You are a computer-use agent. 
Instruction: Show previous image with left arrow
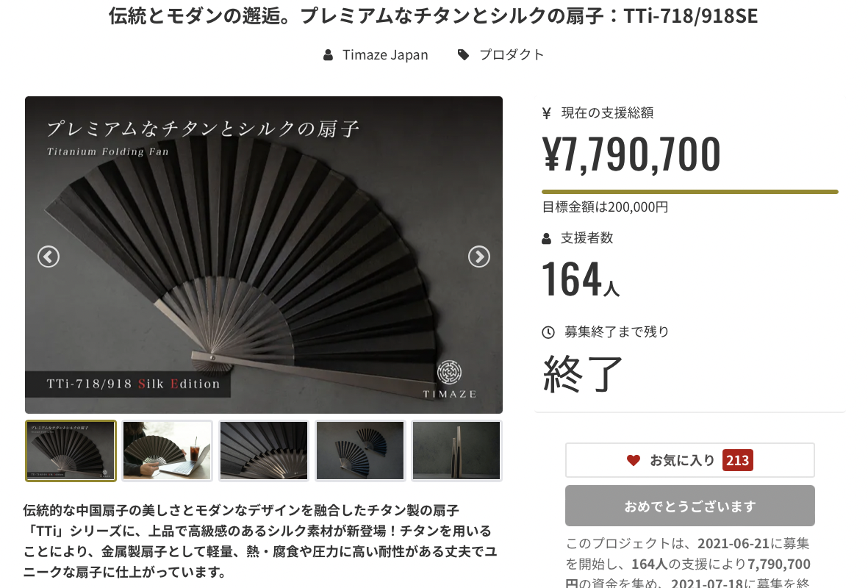coord(49,257)
